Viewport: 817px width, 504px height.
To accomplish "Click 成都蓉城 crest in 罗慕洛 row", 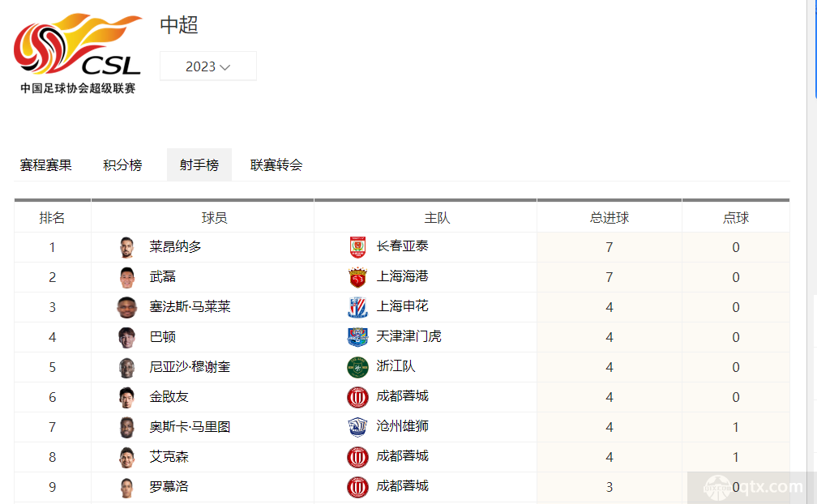I will click(x=357, y=487).
